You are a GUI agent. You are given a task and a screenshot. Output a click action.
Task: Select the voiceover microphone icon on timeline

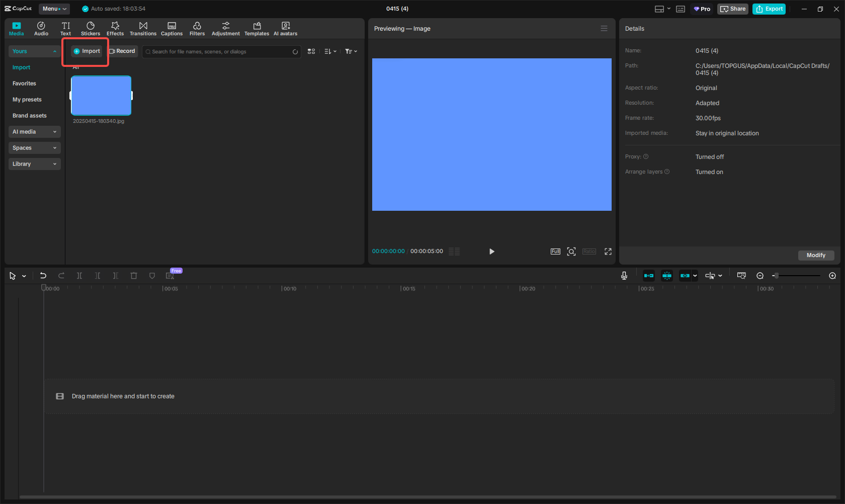[624, 276]
